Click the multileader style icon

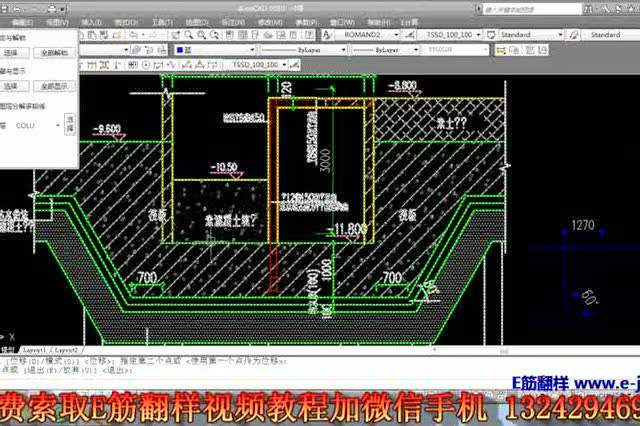[573, 35]
